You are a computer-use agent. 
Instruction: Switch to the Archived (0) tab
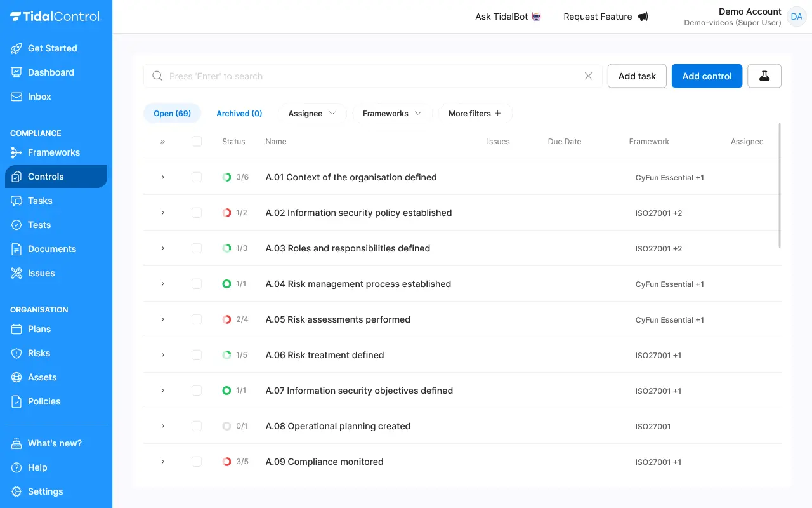pyautogui.click(x=239, y=114)
